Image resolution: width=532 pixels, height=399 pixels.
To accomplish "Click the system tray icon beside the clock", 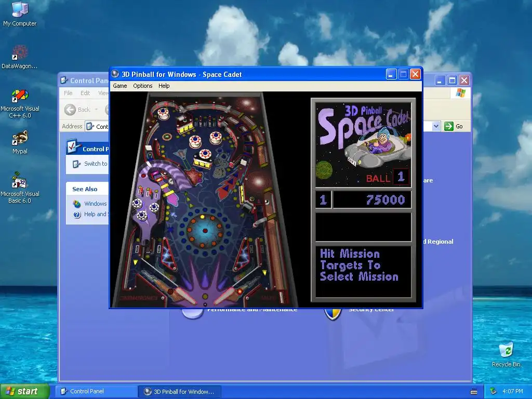I will pos(494,391).
